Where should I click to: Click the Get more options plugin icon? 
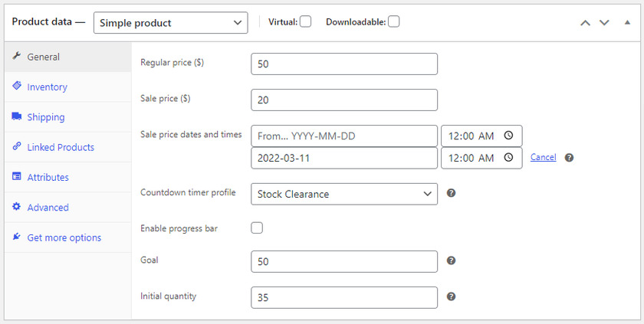[16, 237]
